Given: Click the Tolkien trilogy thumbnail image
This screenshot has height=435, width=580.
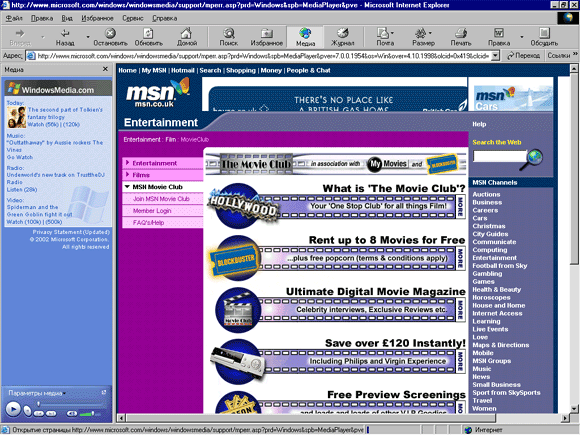Looking at the screenshot, I should (17, 117).
